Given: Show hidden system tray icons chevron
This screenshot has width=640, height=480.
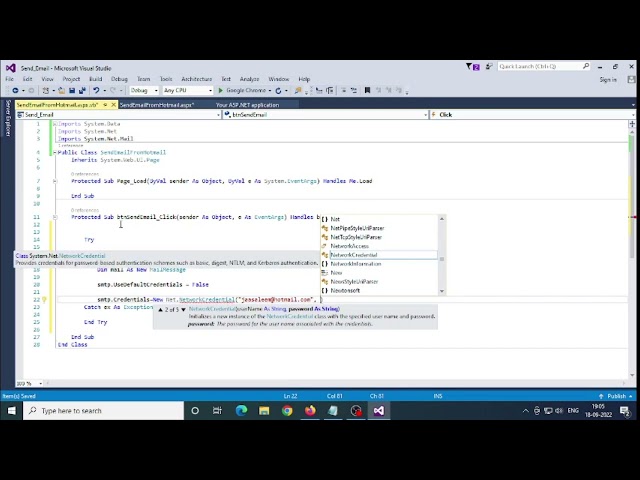Looking at the screenshot, I should click(x=525, y=411).
